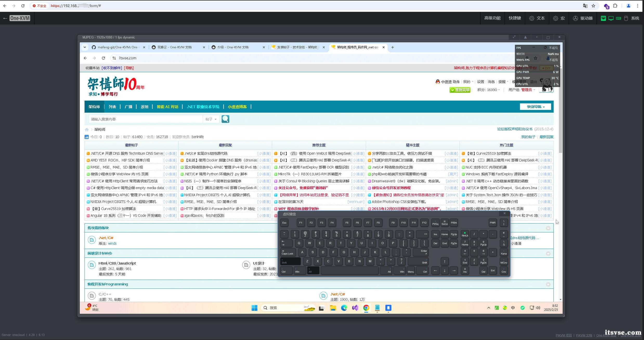Click the remote Windows taskbar 搜索 box
Screen dimensions: 644x340
click(288, 308)
